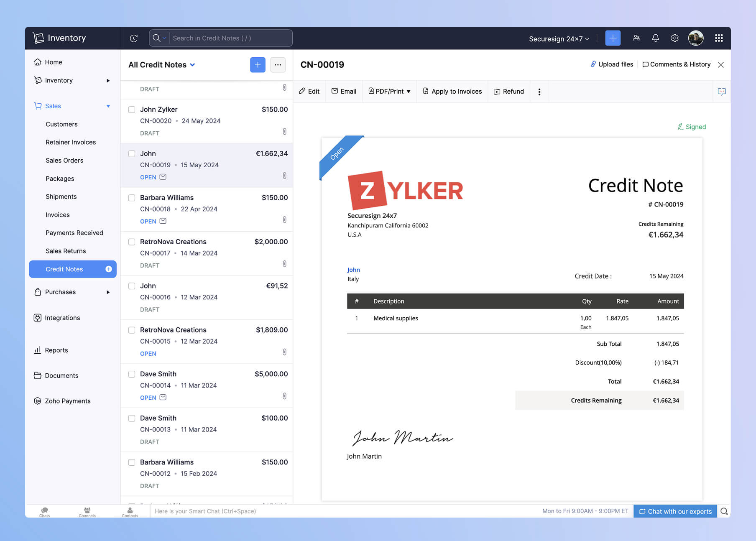
Task: Open the vertical three-dot more actions menu
Action: 539,92
